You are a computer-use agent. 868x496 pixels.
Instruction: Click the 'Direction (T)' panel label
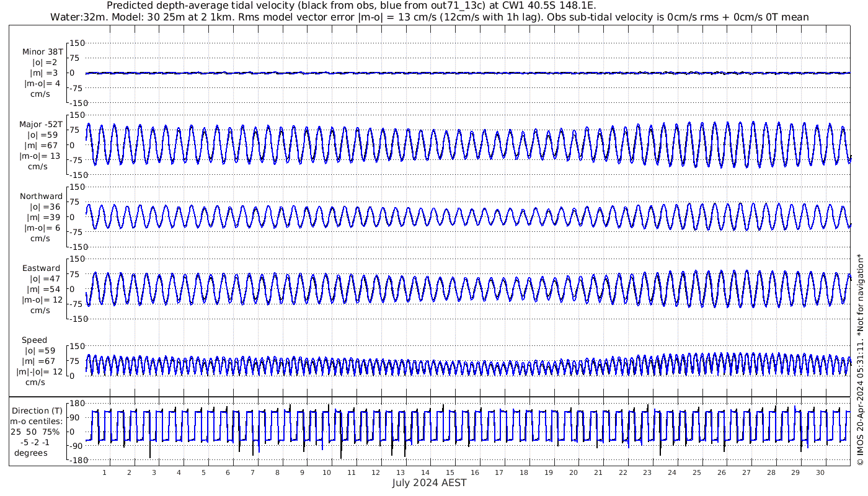click(x=38, y=410)
